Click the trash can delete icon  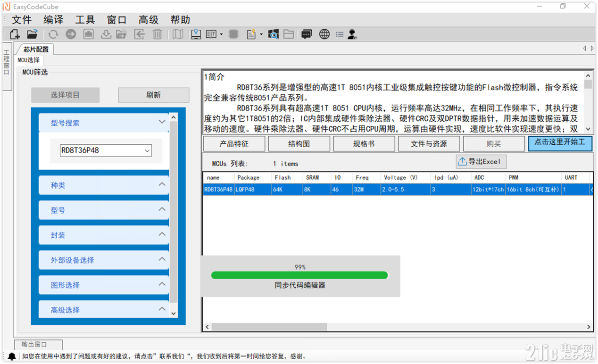[x=158, y=34]
